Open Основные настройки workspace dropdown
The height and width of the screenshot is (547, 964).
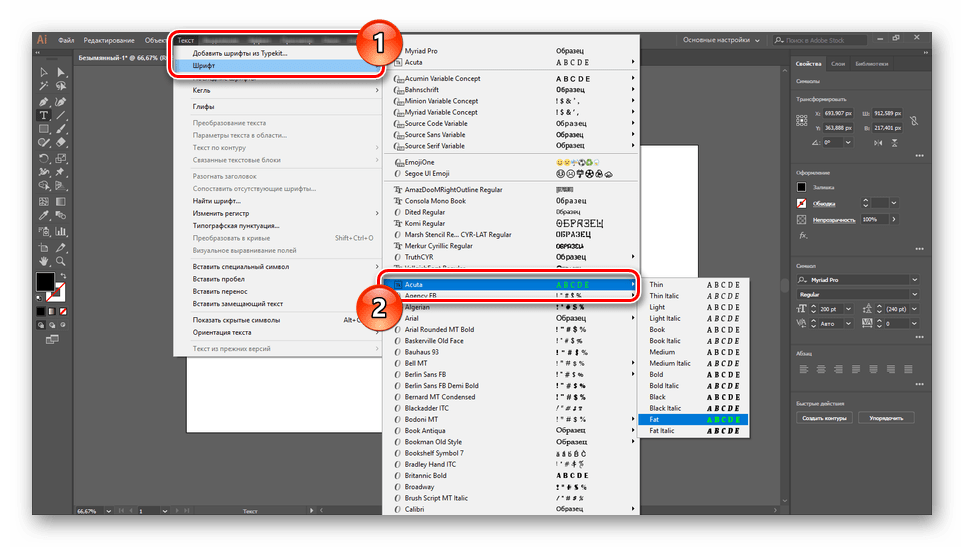pyautogui.click(x=721, y=40)
